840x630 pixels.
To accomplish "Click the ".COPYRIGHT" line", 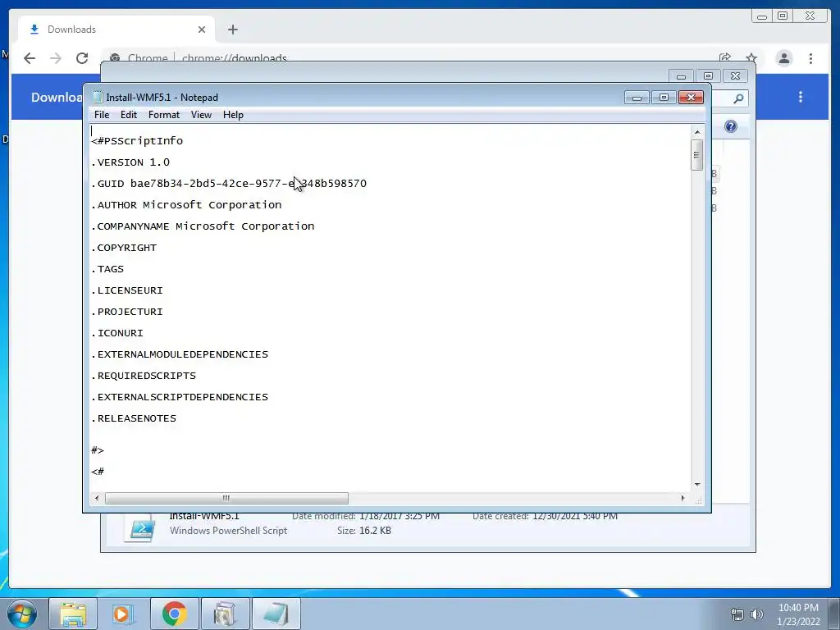I will point(124,248).
